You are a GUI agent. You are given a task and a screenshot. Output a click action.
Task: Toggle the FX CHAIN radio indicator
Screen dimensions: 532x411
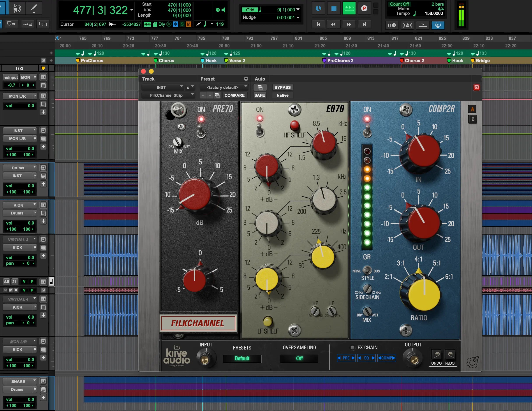352,348
